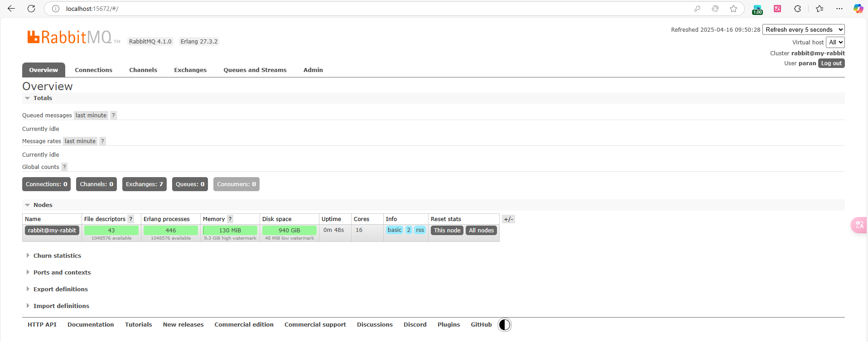Image resolution: width=868 pixels, height=342 pixels.
Task: Switch to the Channels tab
Action: pos(143,70)
